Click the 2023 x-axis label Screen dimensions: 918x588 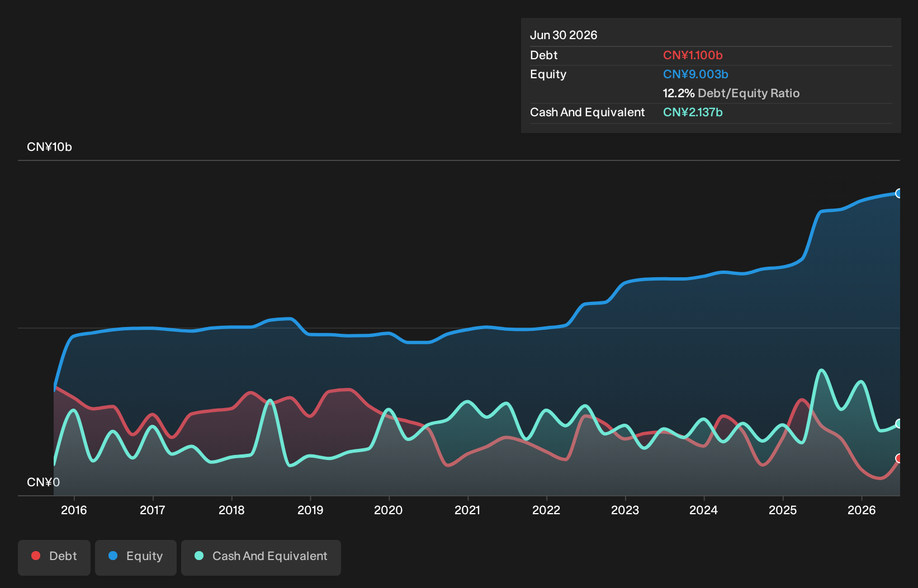tap(625, 510)
